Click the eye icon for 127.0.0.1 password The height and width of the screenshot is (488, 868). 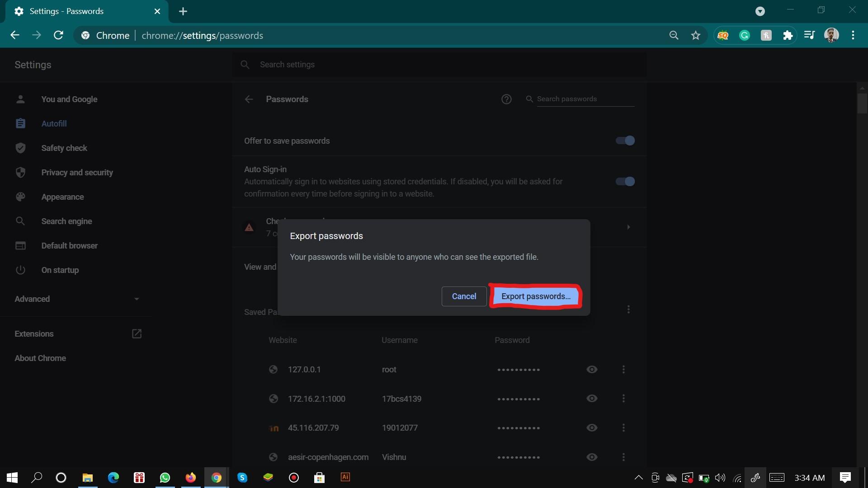tap(591, 369)
